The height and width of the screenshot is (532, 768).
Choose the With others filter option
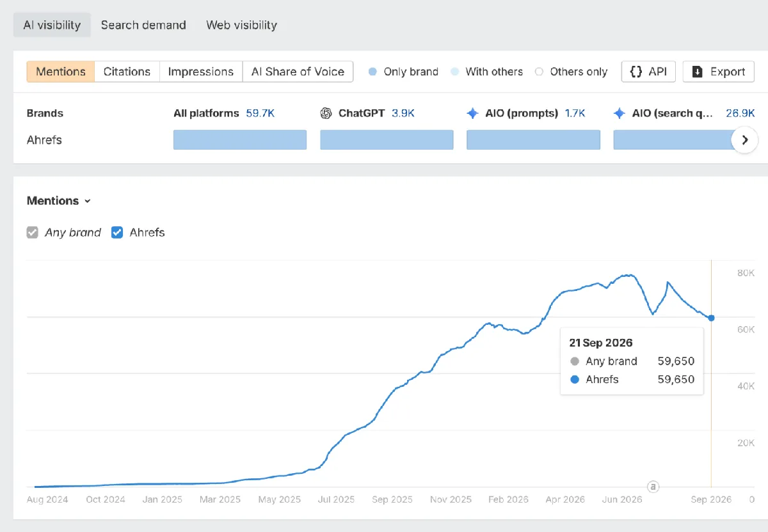click(x=486, y=72)
